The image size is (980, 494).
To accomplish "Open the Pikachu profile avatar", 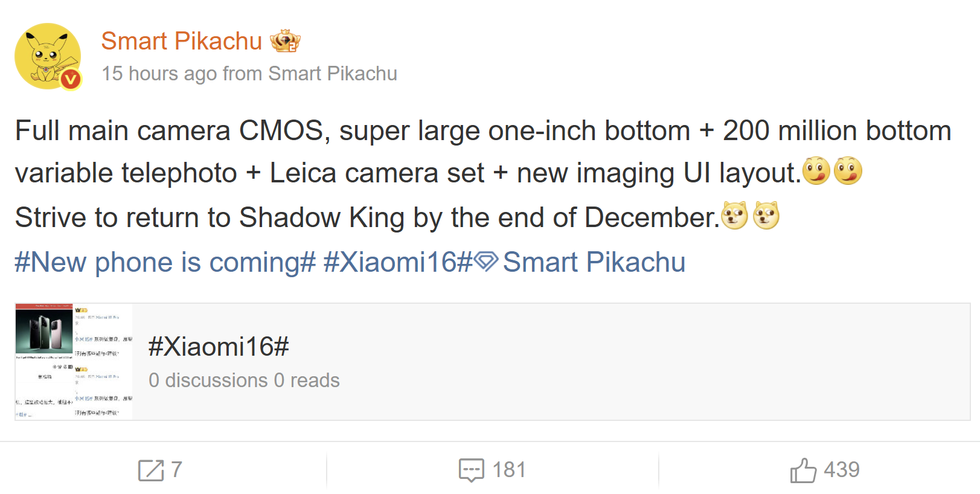I will pyautogui.click(x=47, y=56).
